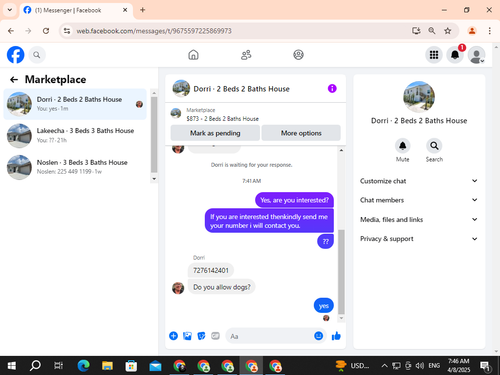
Task: Open Microsoft Store from taskbar
Action: coord(131,366)
